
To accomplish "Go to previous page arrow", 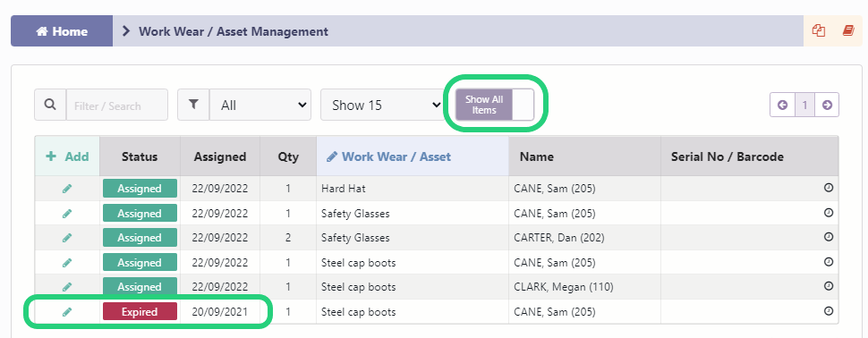I will [782, 105].
